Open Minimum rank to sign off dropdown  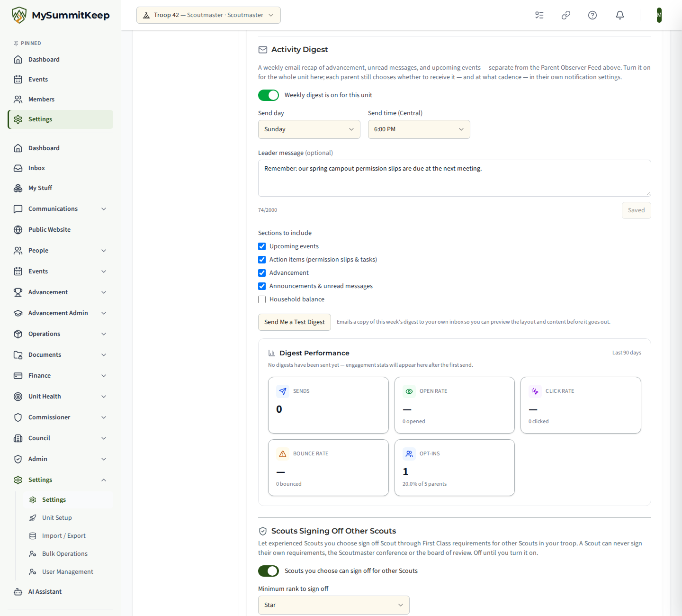pos(334,605)
